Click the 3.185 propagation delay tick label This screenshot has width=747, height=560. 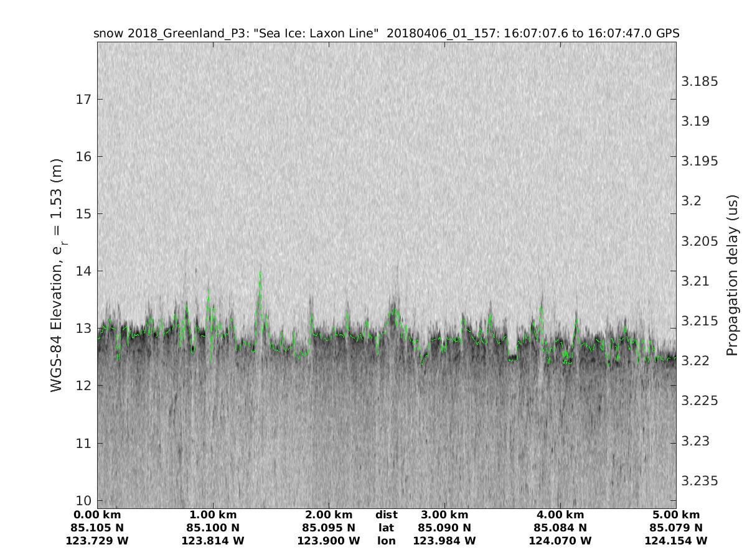pos(700,82)
